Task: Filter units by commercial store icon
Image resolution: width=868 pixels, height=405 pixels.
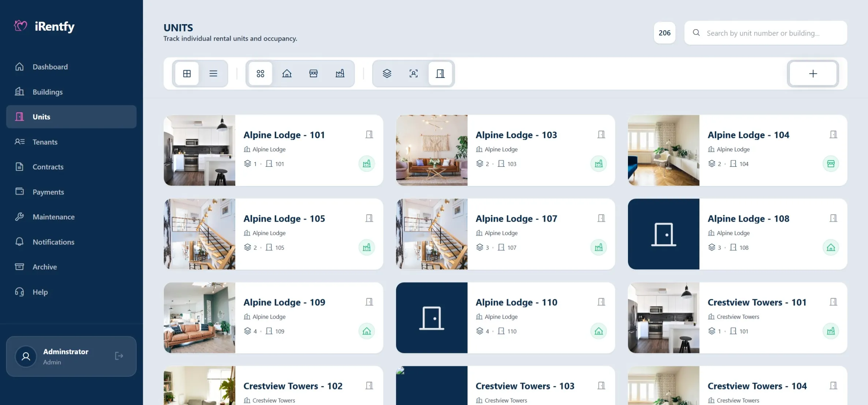Action: (x=314, y=73)
